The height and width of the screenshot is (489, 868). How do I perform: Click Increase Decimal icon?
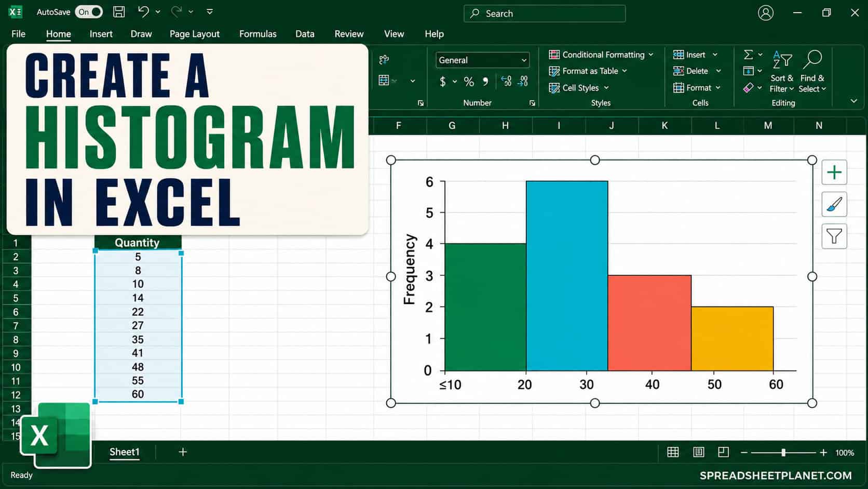tap(506, 81)
